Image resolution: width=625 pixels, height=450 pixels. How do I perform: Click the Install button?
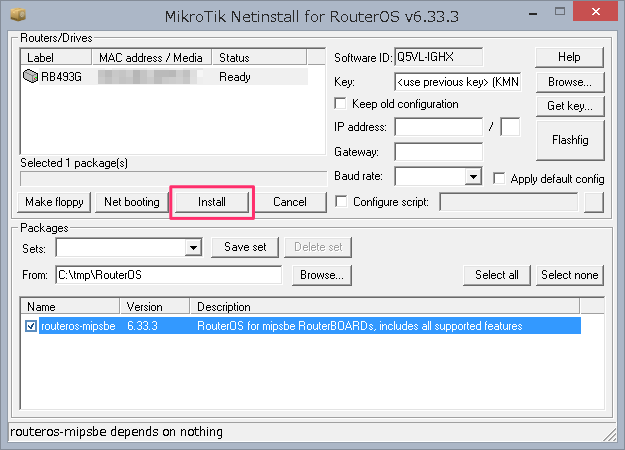pos(212,202)
